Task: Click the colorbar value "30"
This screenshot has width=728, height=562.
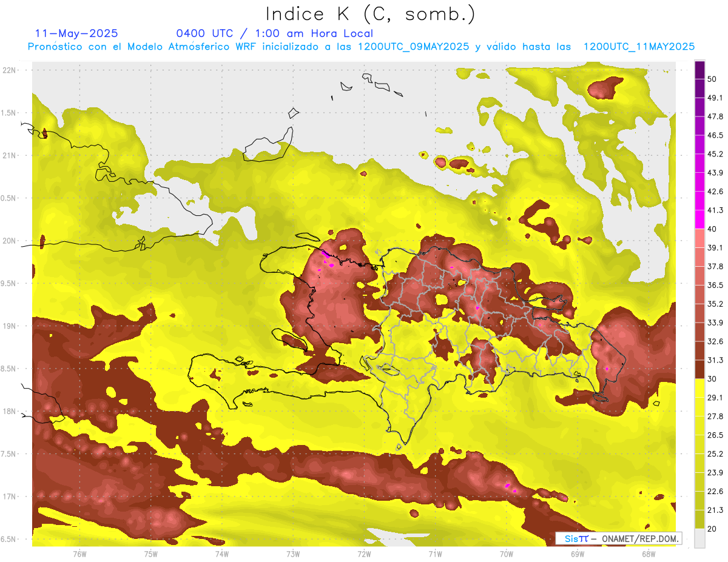Action: click(712, 379)
